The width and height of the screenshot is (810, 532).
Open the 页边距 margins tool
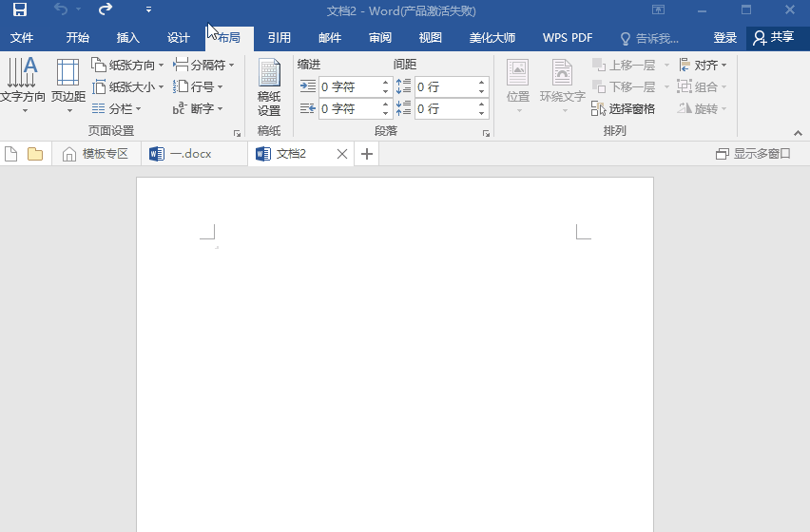[x=67, y=84]
